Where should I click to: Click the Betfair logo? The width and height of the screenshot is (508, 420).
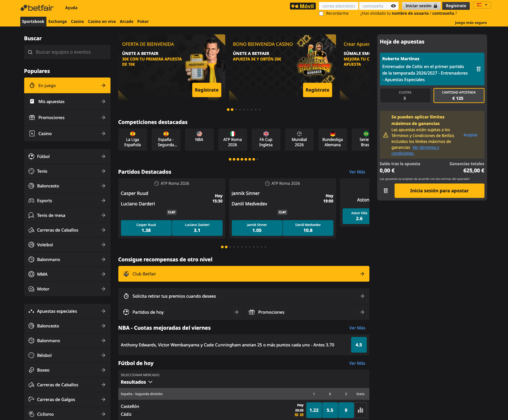point(37,8)
